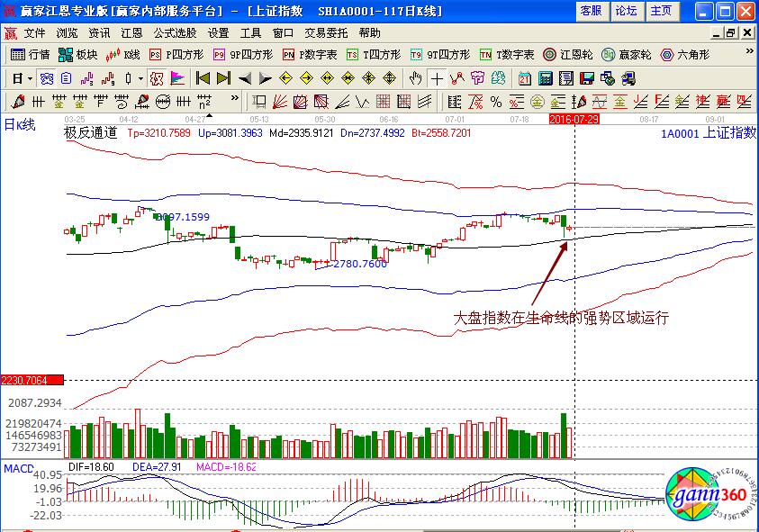
Task: Click the 论坛 forum button
Action: pos(626,11)
